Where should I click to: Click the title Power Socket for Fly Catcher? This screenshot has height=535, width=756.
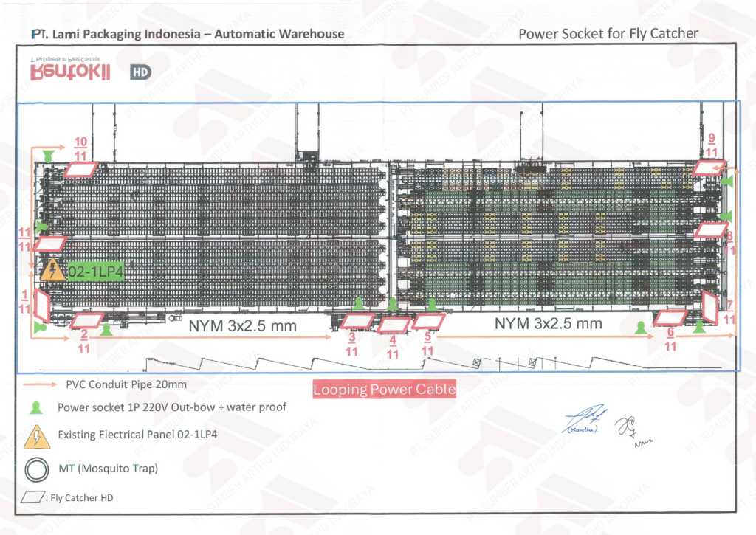(x=608, y=33)
